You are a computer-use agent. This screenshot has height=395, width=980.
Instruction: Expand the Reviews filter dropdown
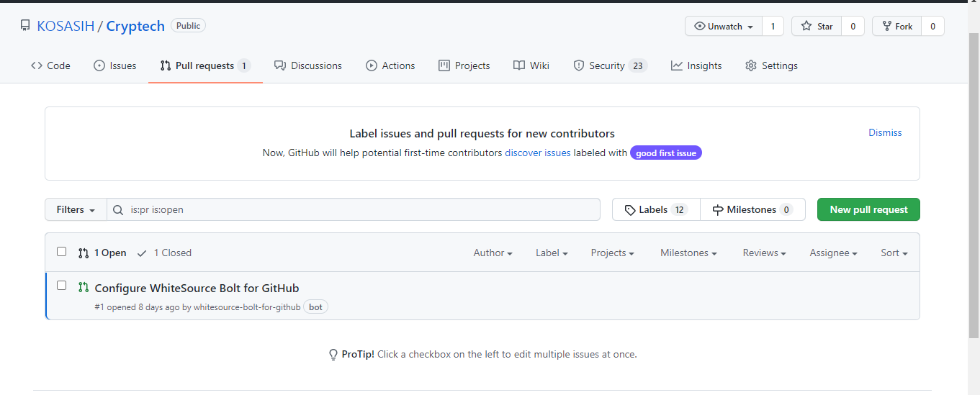764,253
